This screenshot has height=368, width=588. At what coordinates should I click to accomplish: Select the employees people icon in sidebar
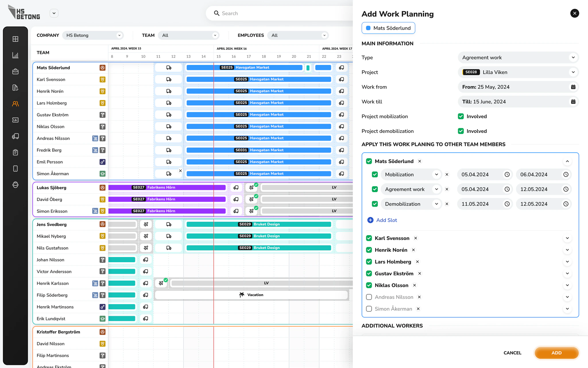16,104
